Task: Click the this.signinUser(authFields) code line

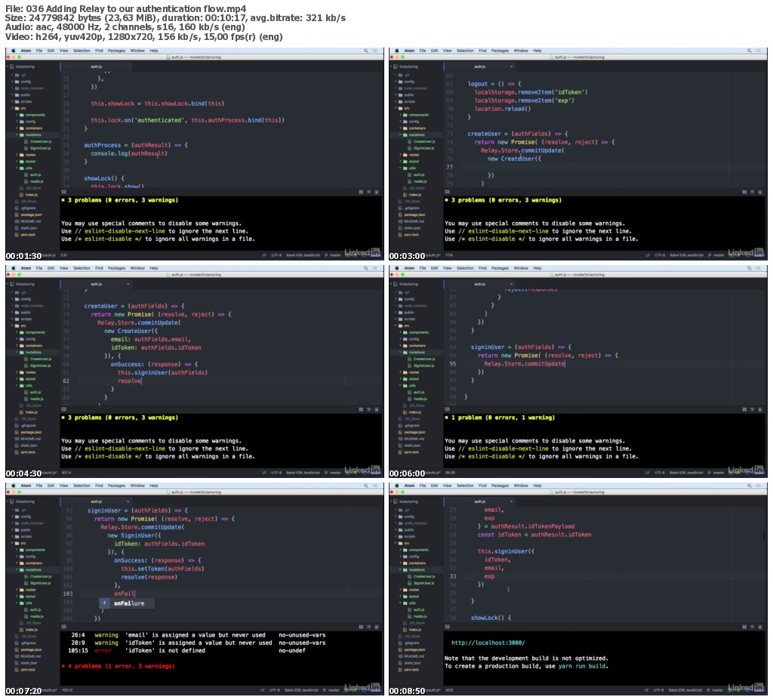Action: click(x=162, y=372)
